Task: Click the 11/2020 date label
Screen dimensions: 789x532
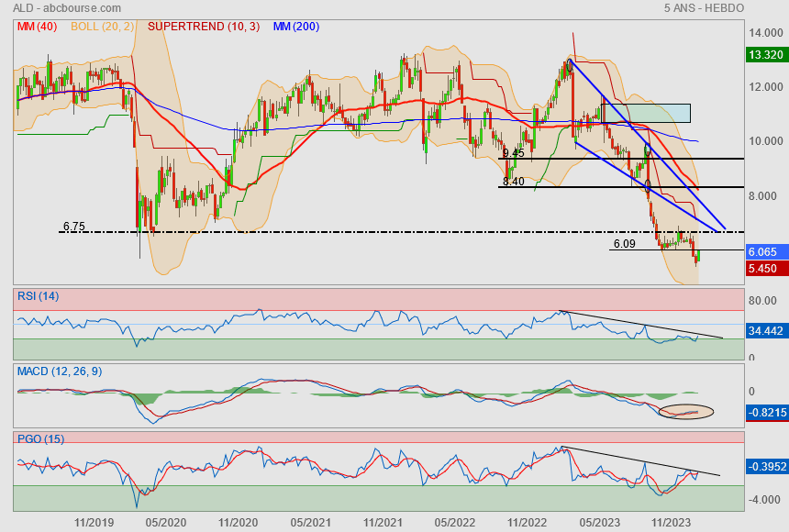Action: coord(238,523)
